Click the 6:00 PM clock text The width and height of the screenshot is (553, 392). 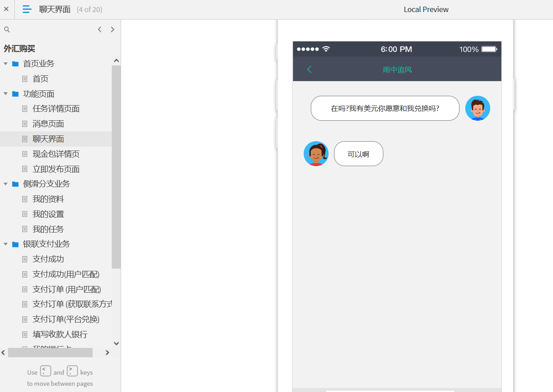click(x=396, y=49)
